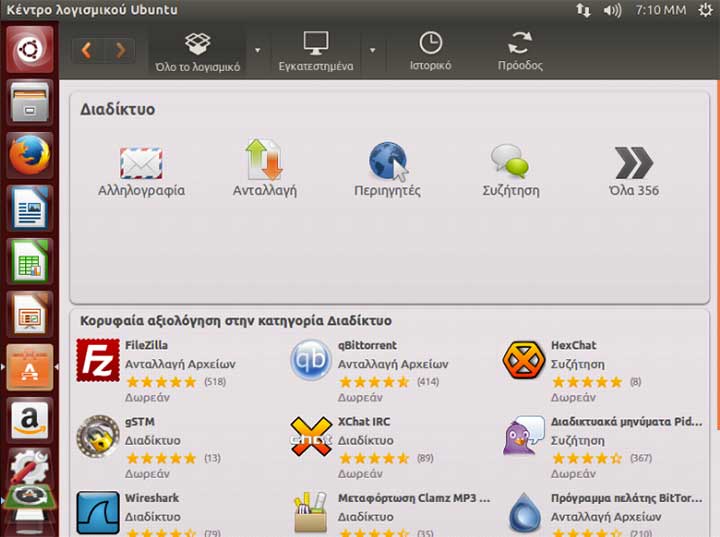Open HexChat title link
This screenshot has height=537, width=720.
574,345
